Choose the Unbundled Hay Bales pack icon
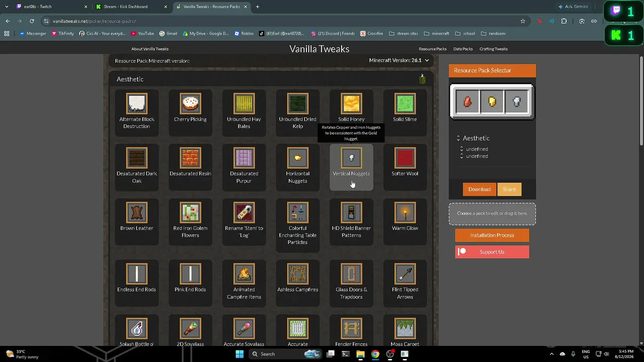Image resolution: width=644 pixels, height=362 pixels. coord(244,104)
